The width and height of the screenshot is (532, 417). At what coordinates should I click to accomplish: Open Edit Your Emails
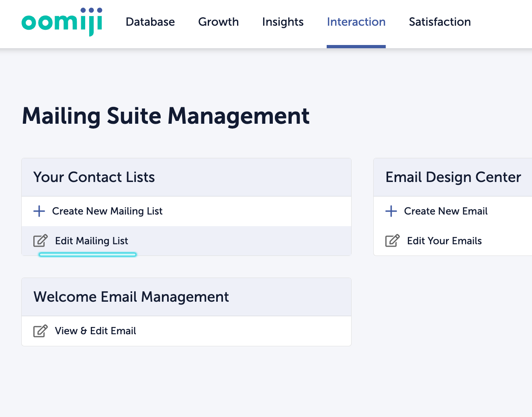coord(444,241)
